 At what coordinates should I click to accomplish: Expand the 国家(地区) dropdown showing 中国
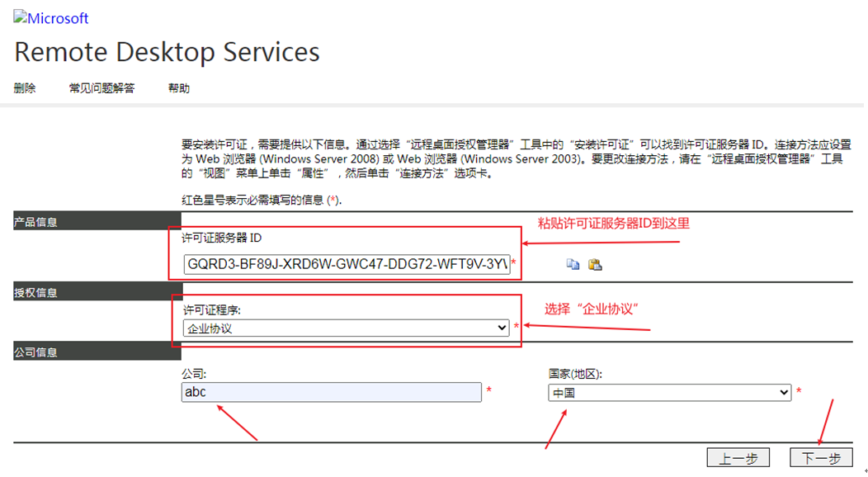coord(669,392)
